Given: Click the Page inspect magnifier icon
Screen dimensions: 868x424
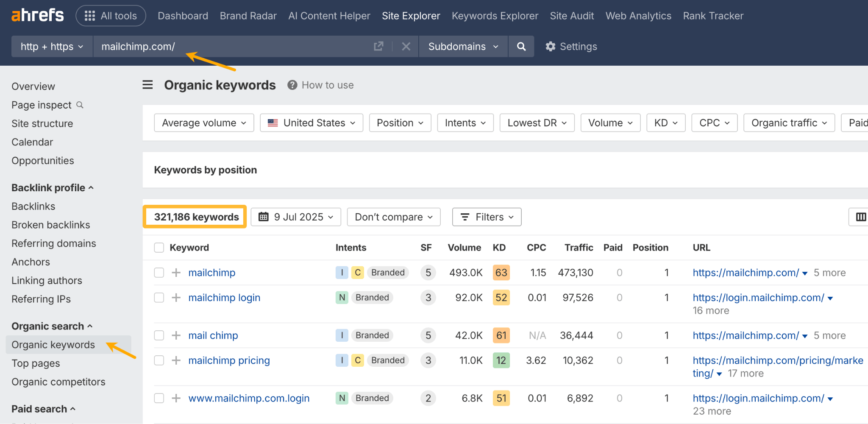Looking at the screenshot, I should point(80,105).
